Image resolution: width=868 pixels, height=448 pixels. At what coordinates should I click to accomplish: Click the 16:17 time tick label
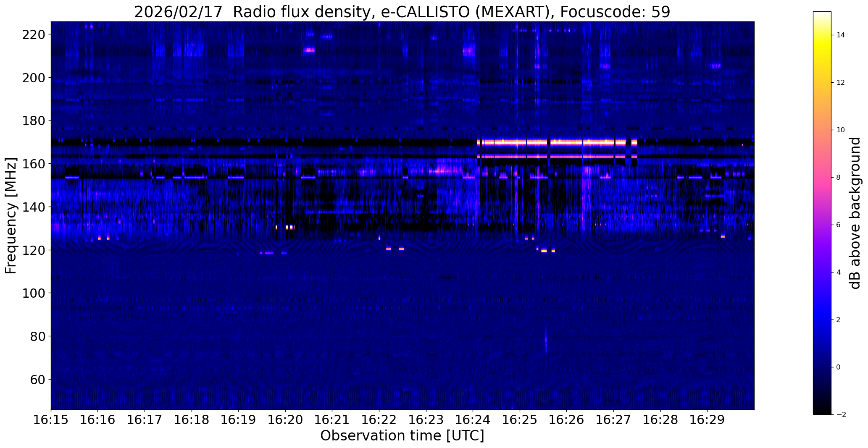[x=145, y=420]
